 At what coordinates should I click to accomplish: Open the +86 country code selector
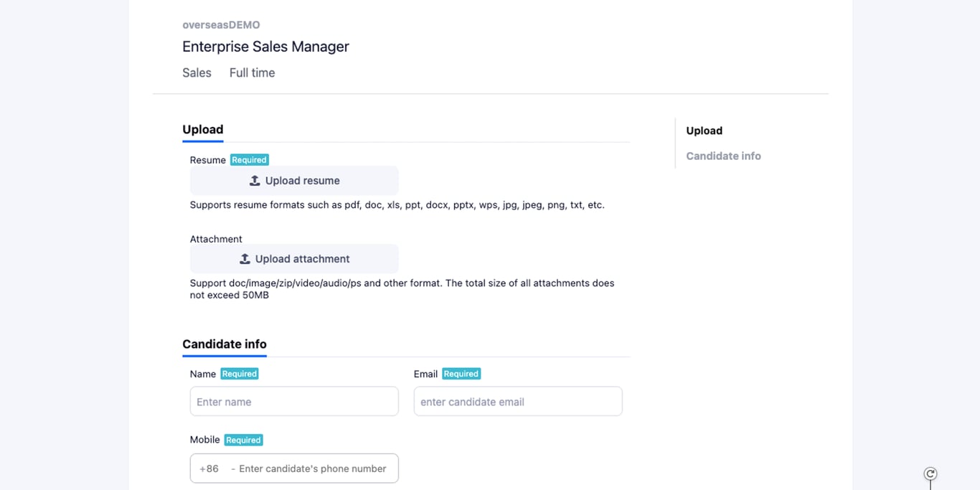click(209, 468)
